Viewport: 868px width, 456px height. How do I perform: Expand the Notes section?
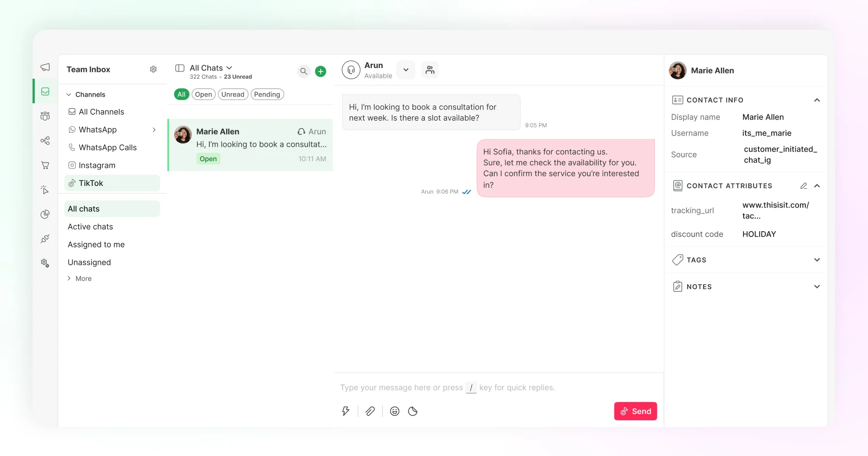click(817, 287)
